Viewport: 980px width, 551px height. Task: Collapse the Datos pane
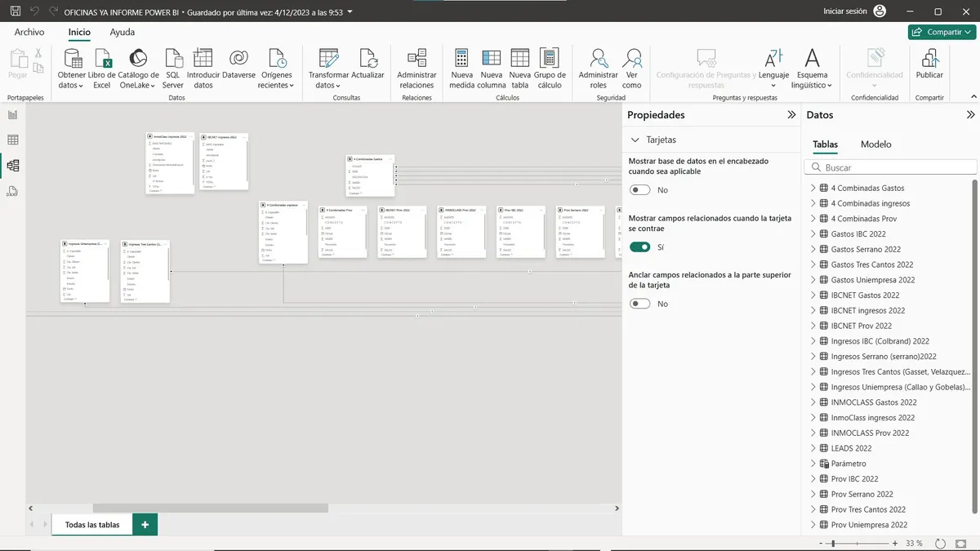coord(971,115)
